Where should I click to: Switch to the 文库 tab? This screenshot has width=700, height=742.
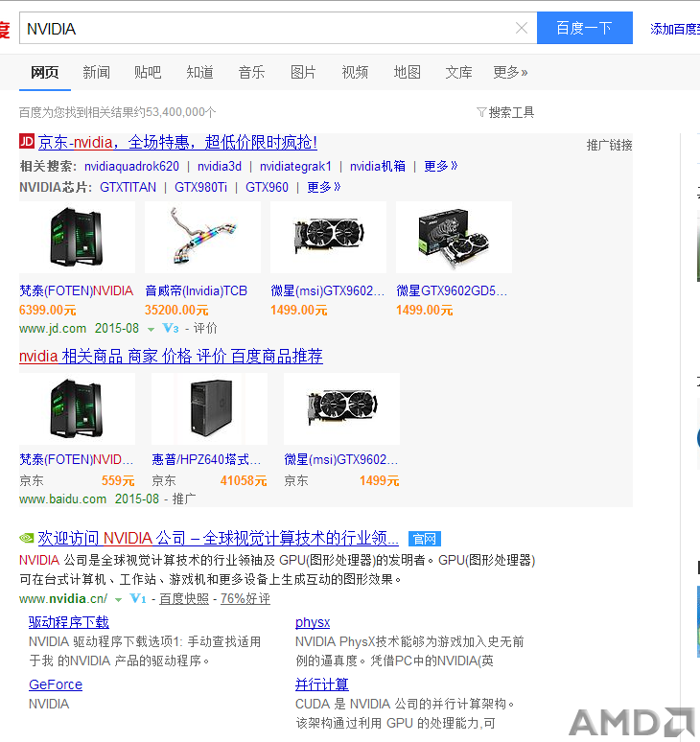click(458, 72)
